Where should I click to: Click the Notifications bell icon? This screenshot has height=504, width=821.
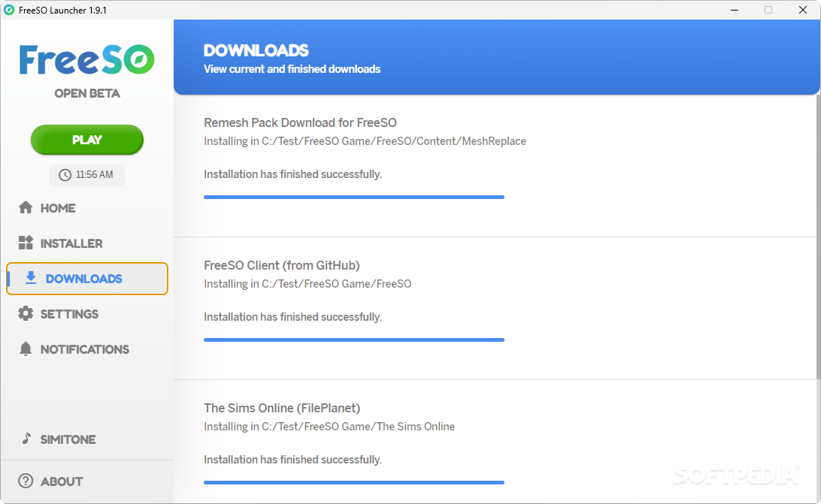click(26, 349)
